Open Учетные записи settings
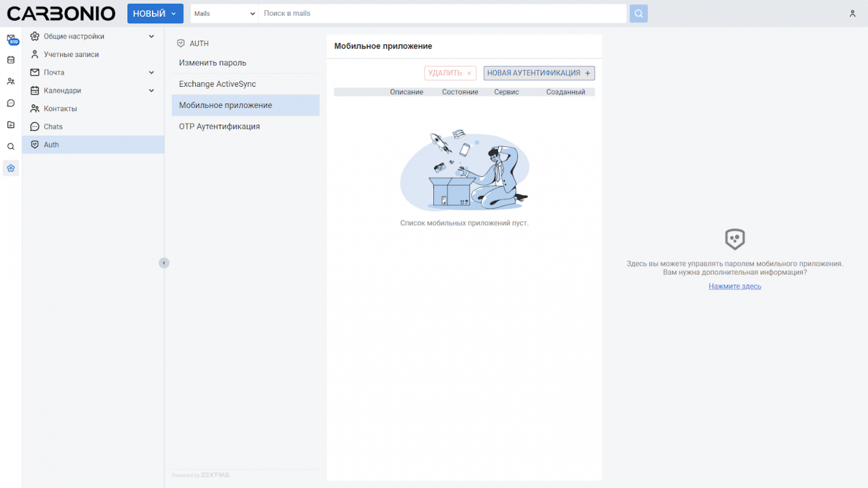 click(93, 54)
